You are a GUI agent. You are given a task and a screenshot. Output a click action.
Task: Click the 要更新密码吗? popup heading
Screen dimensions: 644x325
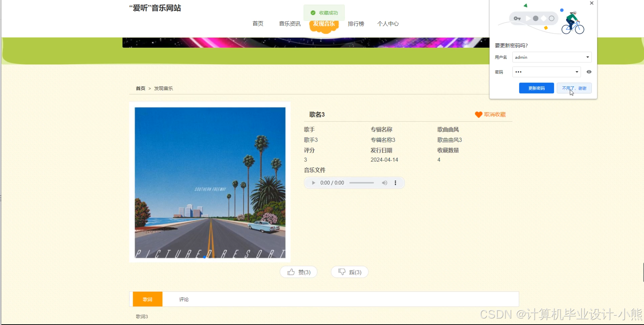click(x=511, y=46)
